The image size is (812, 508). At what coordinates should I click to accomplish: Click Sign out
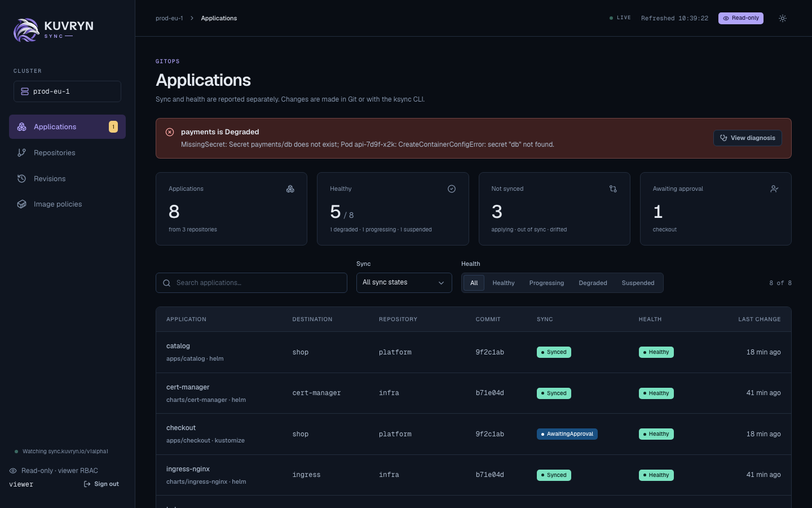click(101, 484)
